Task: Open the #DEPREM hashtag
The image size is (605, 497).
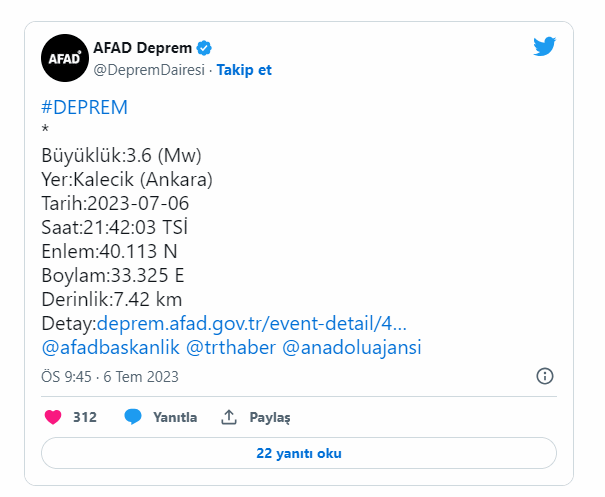Action: (x=84, y=107)
